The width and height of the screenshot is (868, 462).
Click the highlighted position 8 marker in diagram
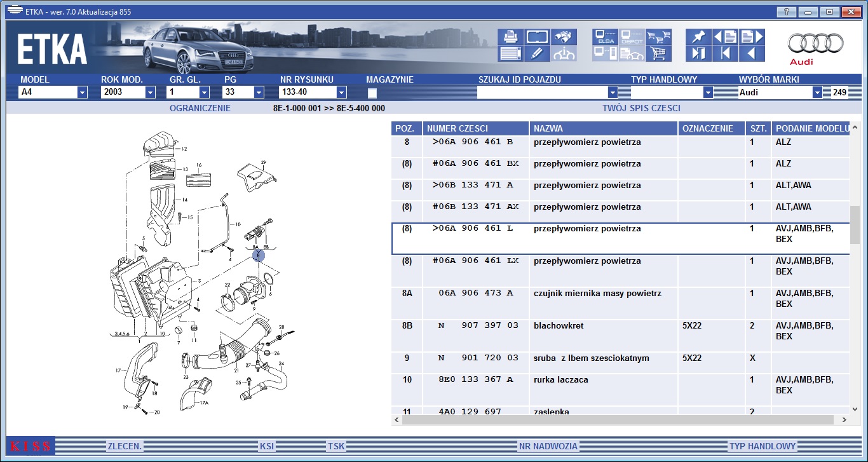tap(258, 255)
